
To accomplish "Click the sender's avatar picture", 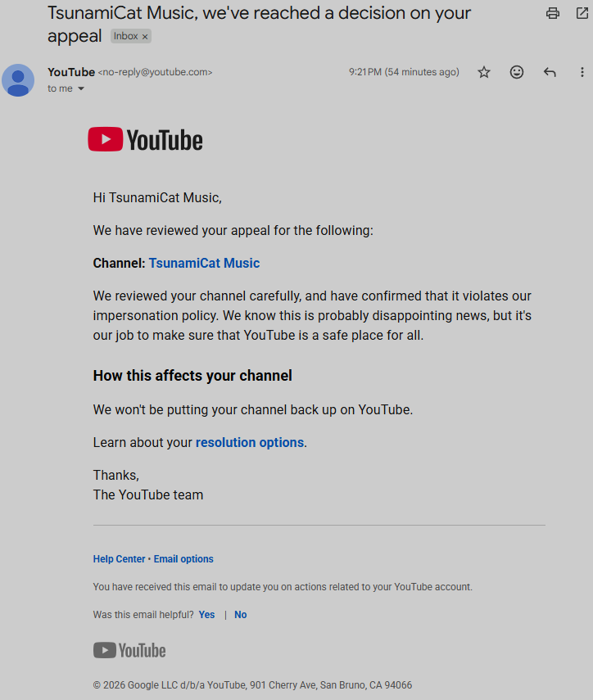I will pyautogui.click(x=18, y=80).
